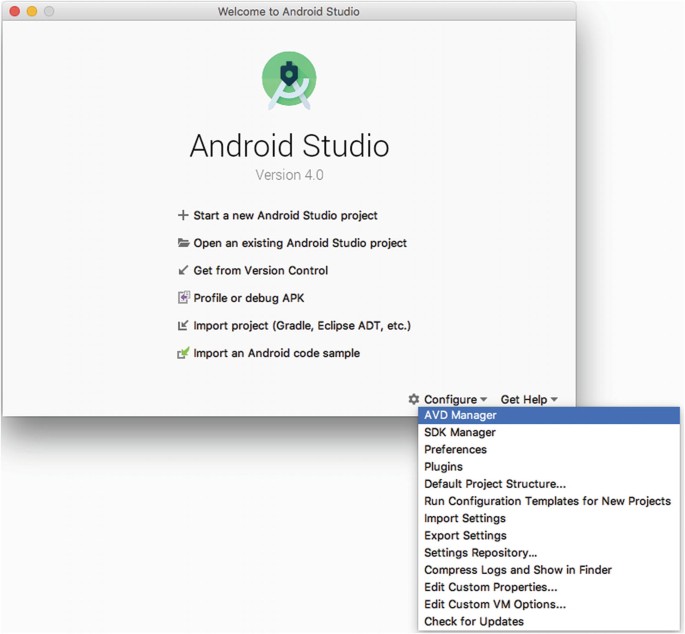Open SDK Manager from the menu
Screen dimensions: 685x634
pyautogui.click(x=549, y=432)
